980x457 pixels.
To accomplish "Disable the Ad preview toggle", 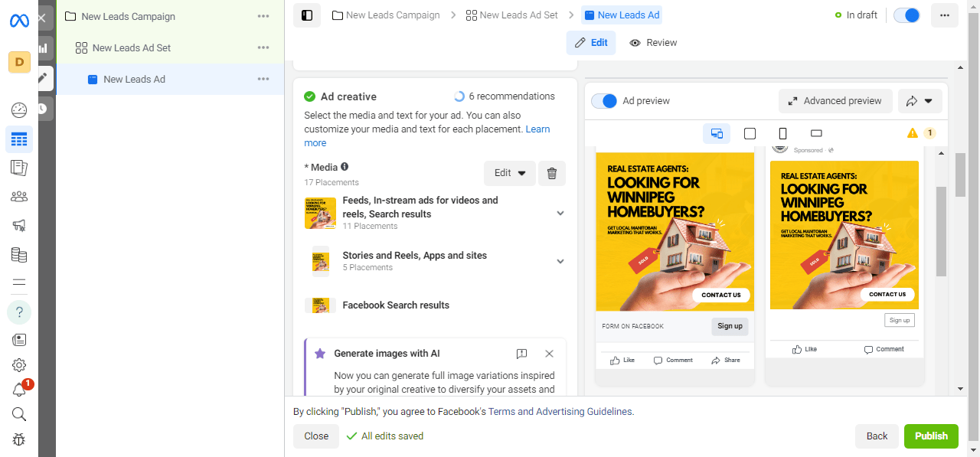I will click(x=604, y=101).
